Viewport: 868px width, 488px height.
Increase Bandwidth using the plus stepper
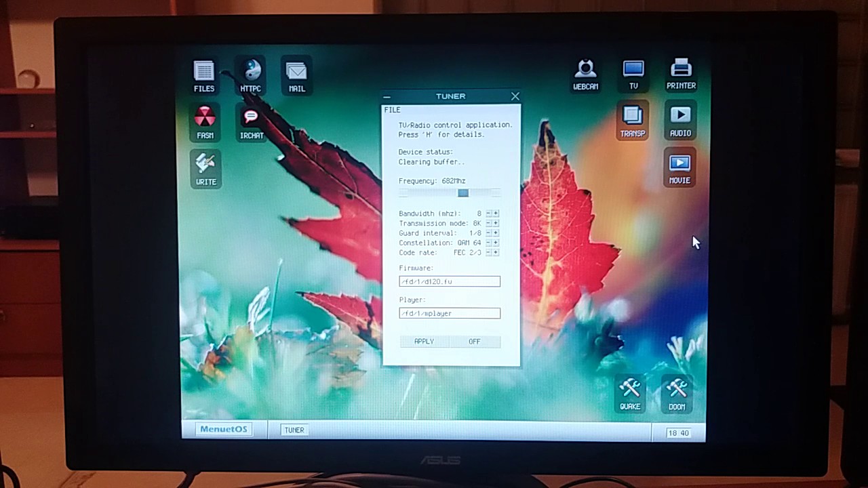coord(494,213)
